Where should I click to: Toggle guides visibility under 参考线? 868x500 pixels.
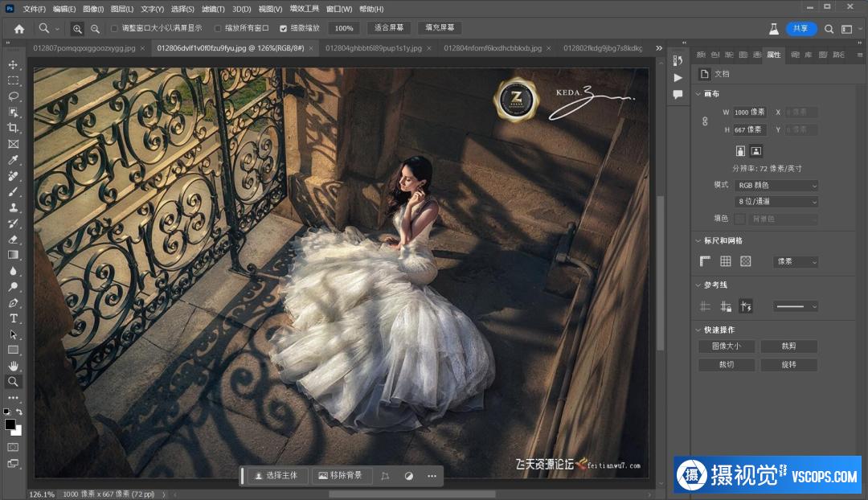point(706,306)
